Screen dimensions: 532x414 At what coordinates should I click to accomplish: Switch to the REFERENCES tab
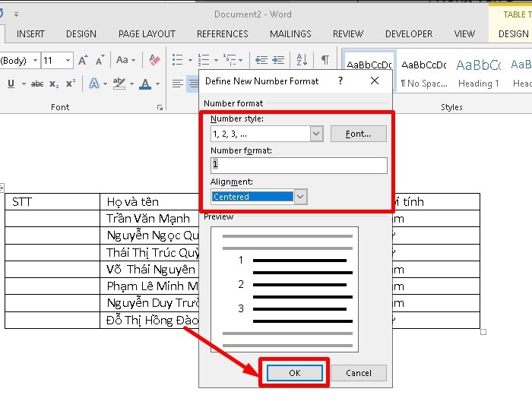click(223, 34)
